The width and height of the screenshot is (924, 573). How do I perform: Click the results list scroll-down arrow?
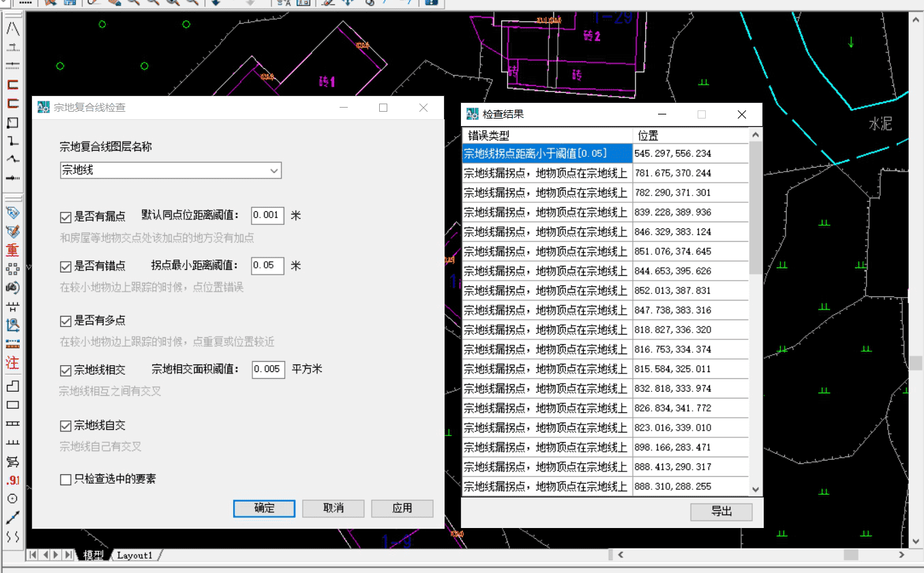coord(755,489)
